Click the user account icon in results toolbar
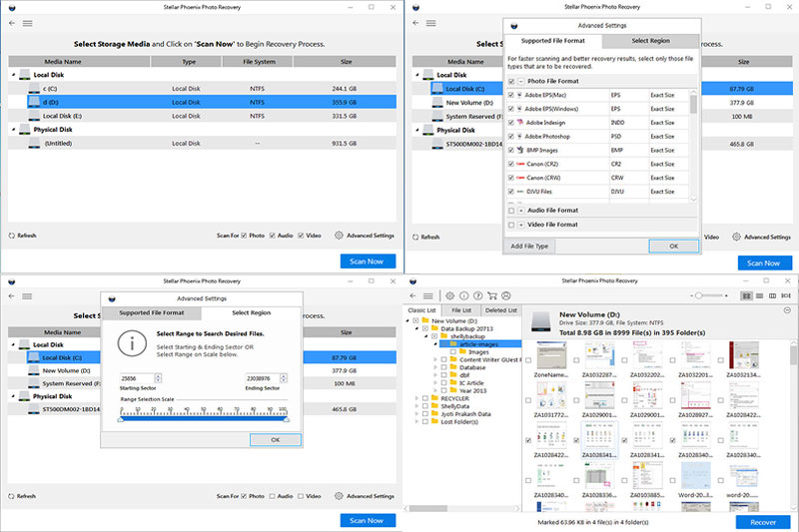 point(506,295)
